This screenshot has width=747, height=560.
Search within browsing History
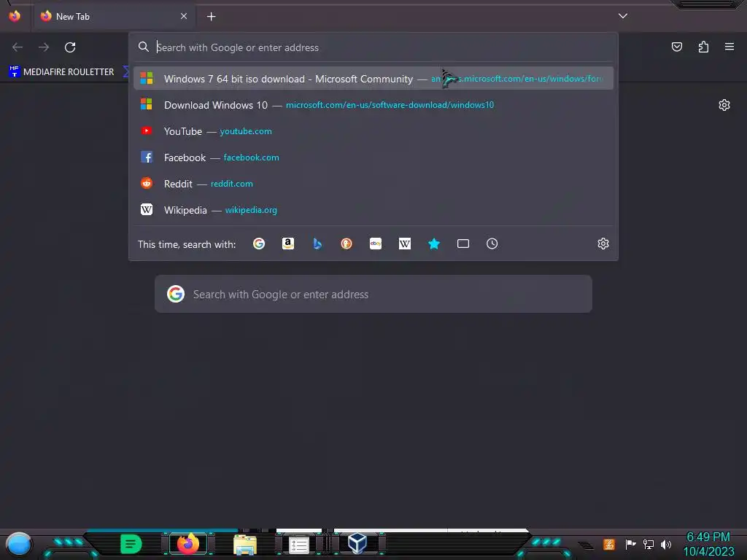coord(492,244)
